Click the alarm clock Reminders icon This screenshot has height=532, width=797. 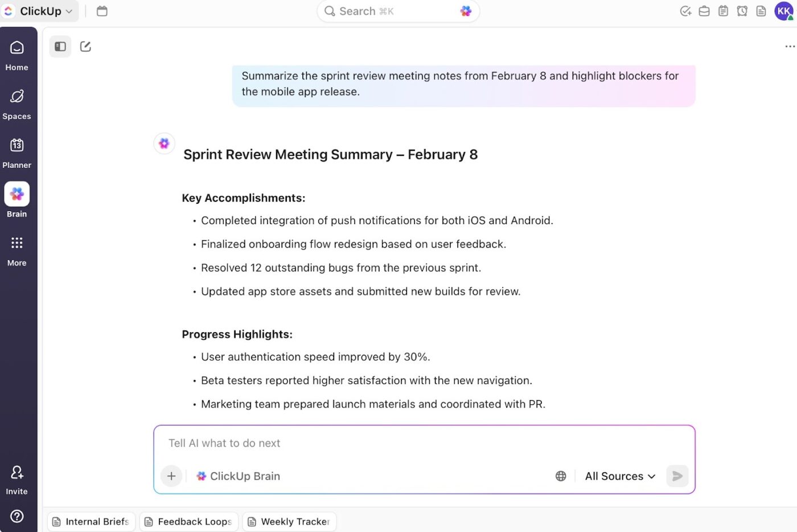tap(742, 10)
